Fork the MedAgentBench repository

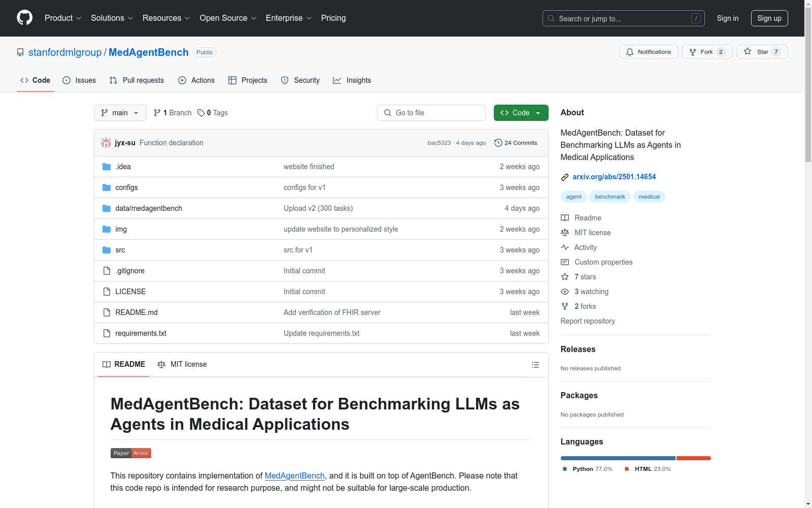[x=707, y=52]
